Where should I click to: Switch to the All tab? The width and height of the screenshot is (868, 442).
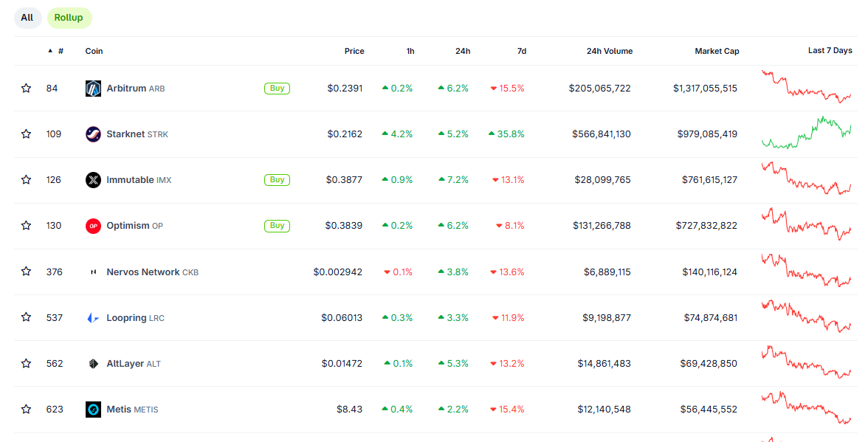27,17
